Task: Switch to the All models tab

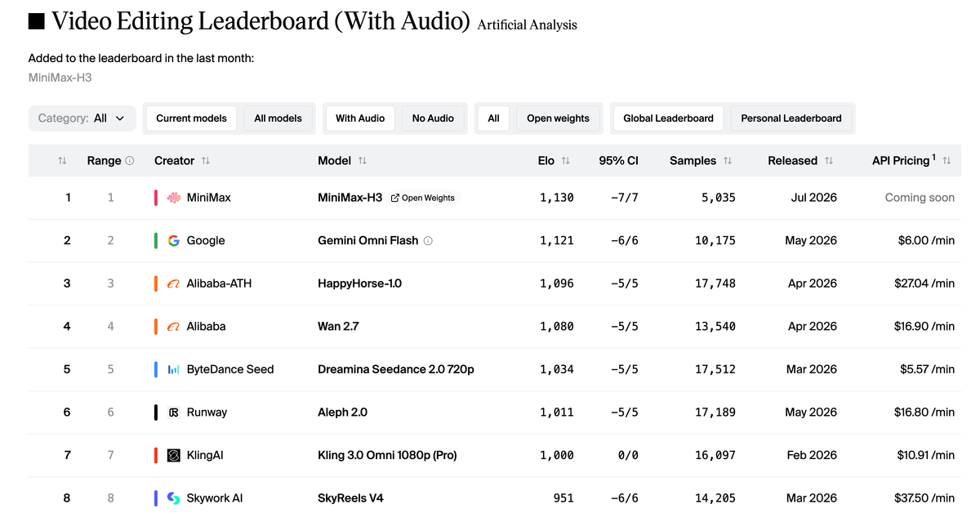Action: [x=278, y=118]
